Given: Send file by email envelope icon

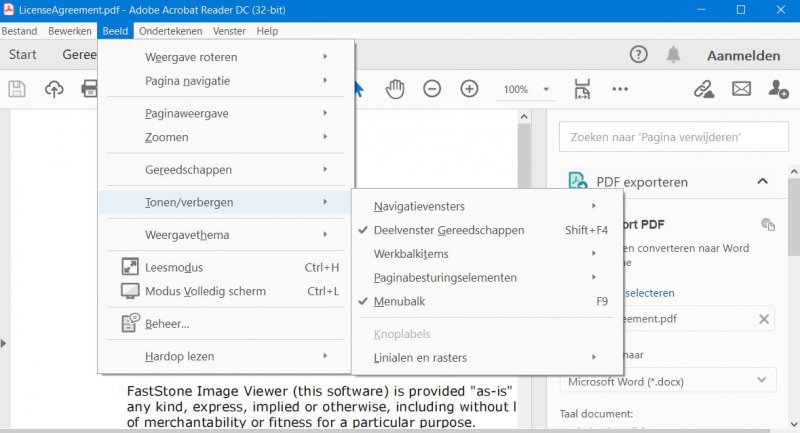Looking at the screenshot, I should coord(741,89).
